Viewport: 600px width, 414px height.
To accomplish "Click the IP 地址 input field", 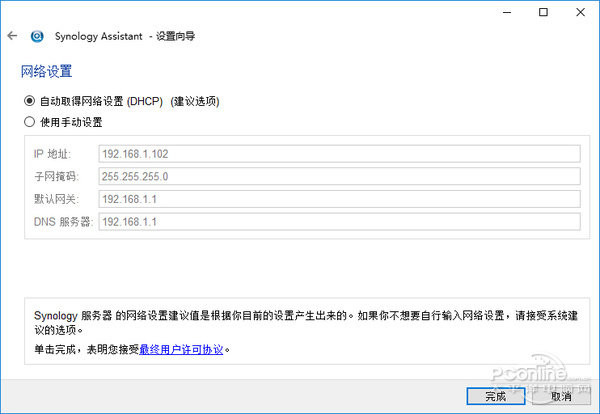I will pos(339,154).
